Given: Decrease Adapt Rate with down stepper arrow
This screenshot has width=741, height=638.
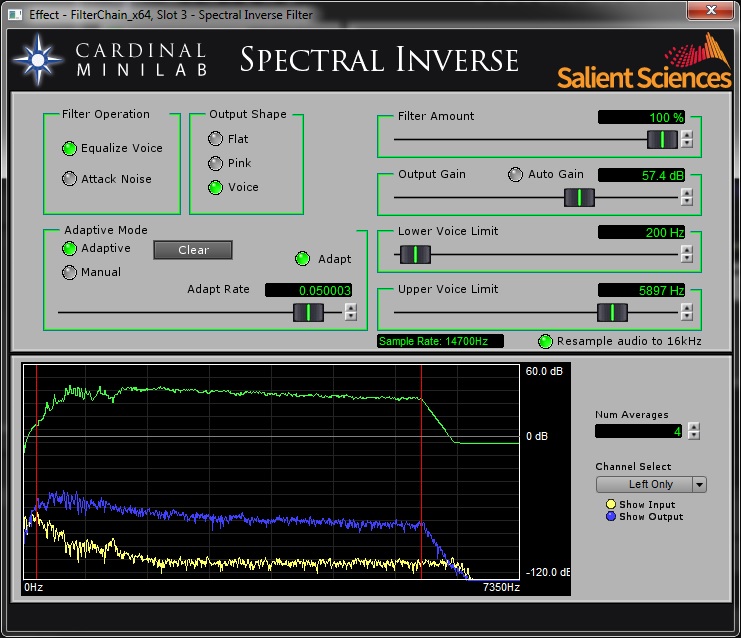Looking at the screenshot, I should coord(351,317).
